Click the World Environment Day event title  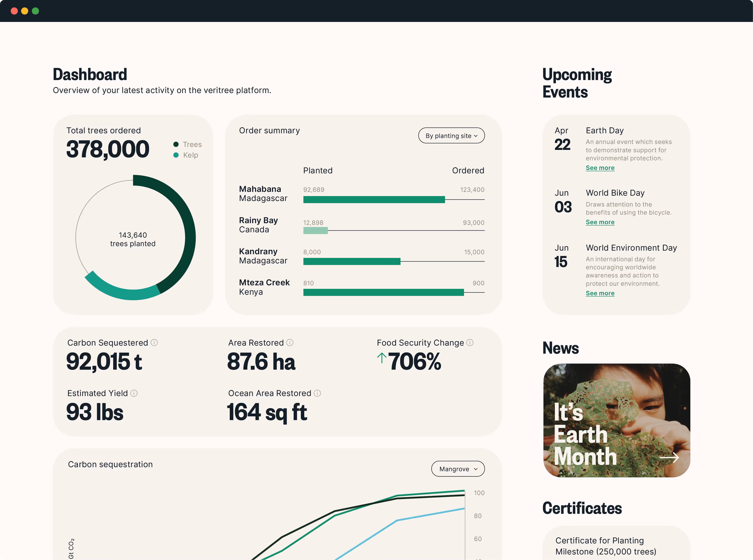[632, 248]
